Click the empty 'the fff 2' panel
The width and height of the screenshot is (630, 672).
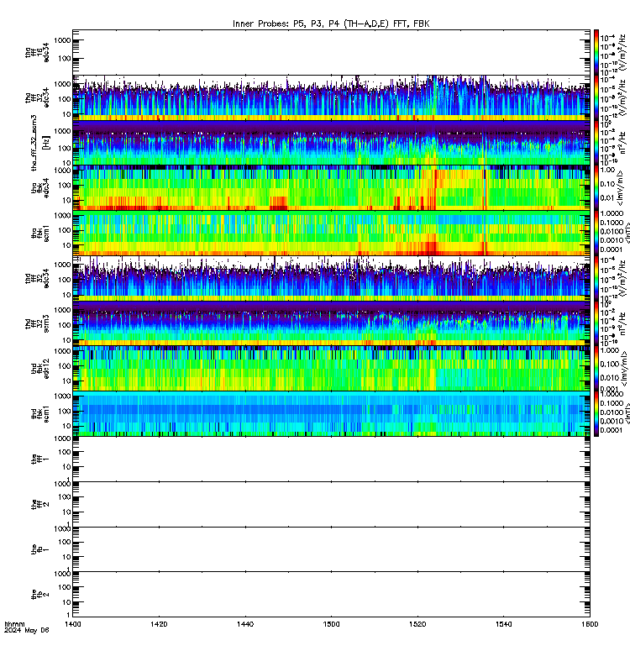tap(331, 504)
